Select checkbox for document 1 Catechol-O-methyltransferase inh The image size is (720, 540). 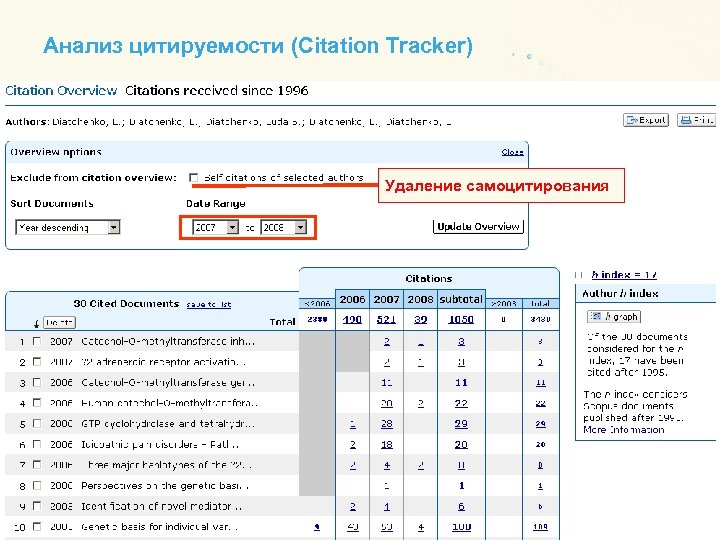(x=37, y=341)
